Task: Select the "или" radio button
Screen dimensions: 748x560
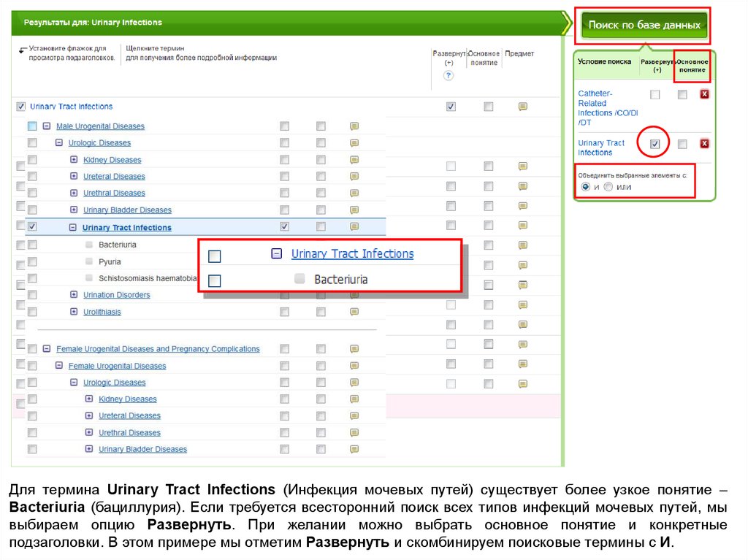Action: (x=608, y=187)
